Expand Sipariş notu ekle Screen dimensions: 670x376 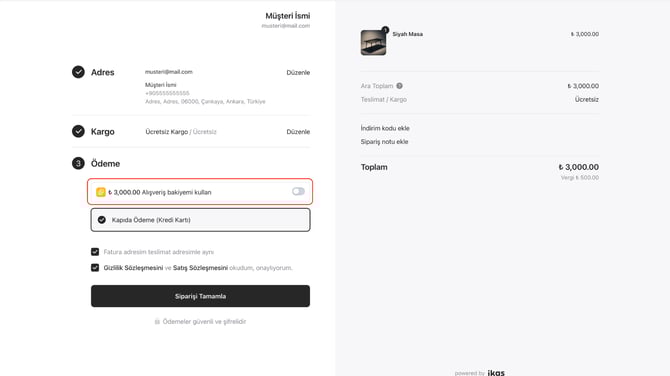point(385,142)
